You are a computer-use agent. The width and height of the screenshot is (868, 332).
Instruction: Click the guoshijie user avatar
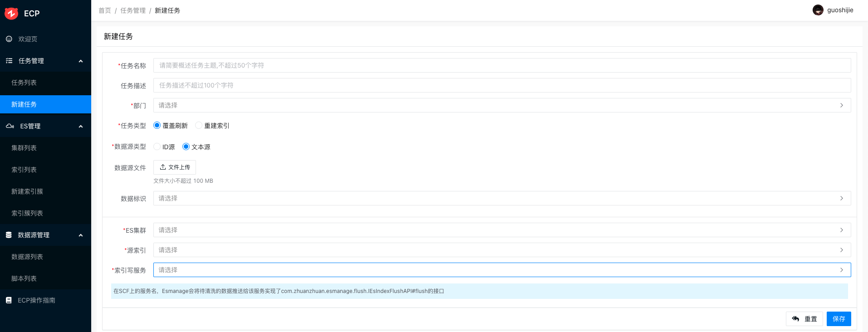818,10
